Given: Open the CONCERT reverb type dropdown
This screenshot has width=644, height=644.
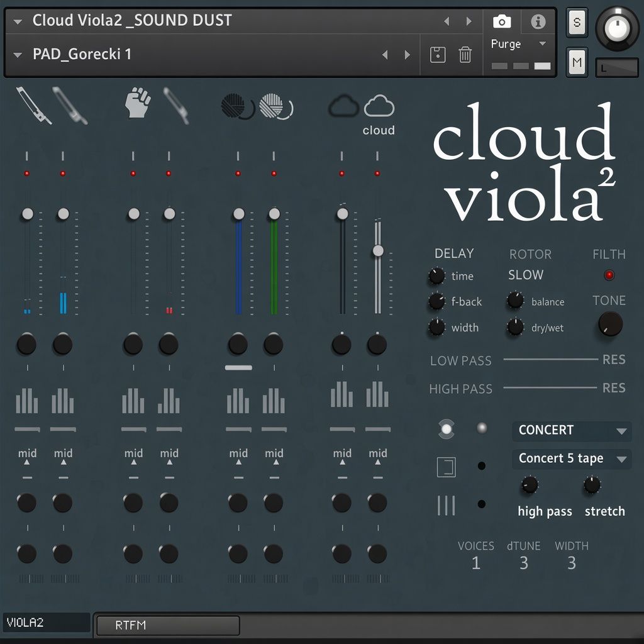Looking at the screenshot, I should coord(572,431).
